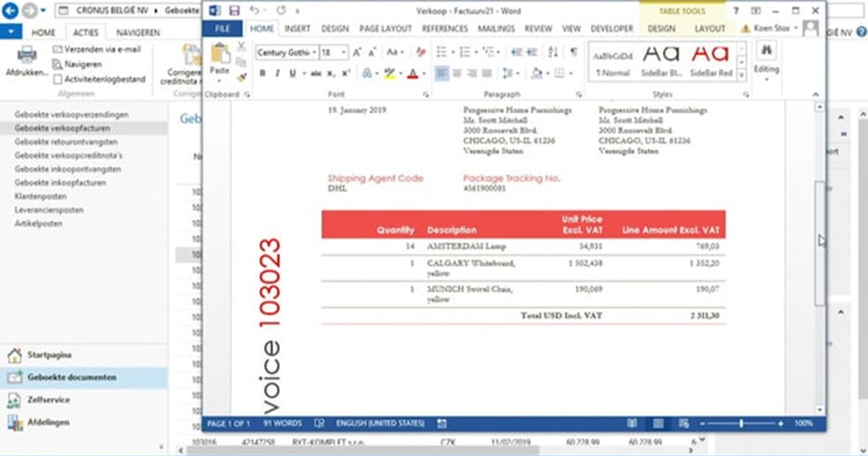The height and width of the screenshot is (456, 868).
Task: Open HOME tab in NAV window
Action: [43, 33]
